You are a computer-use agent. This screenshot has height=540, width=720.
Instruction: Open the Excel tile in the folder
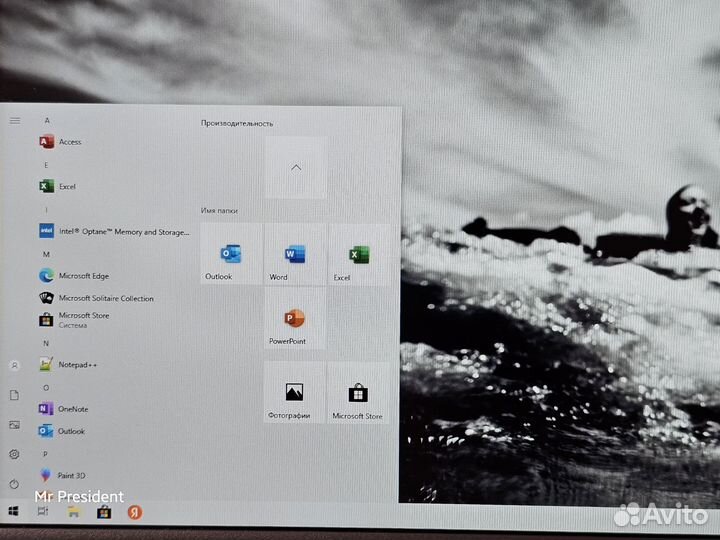pos(359,254)
